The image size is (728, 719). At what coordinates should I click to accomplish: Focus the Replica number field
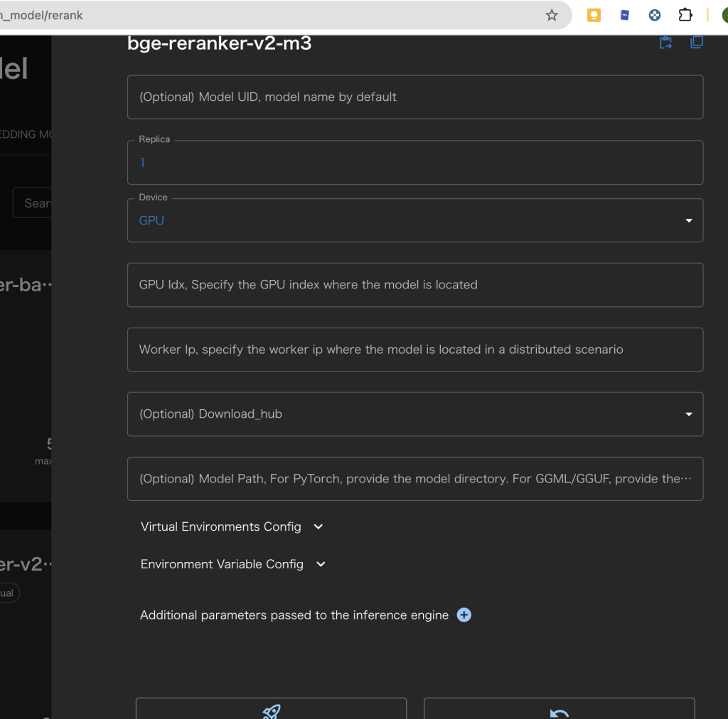[x=415, y=163]
